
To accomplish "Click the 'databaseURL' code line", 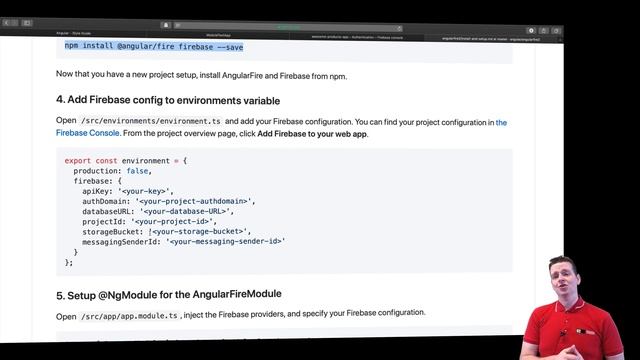I will pos(158,211).
